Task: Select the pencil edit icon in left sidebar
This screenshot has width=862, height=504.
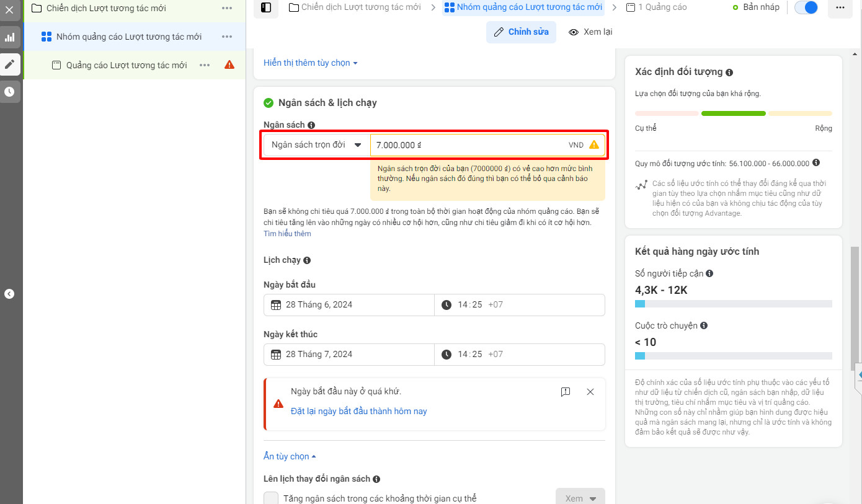Action: (x=9, y=64)
